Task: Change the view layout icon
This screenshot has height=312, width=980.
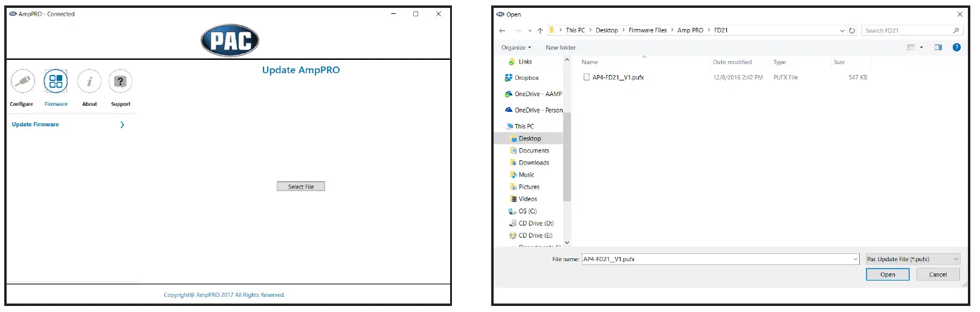Action: pyautogui.click(x=911, y=47)
